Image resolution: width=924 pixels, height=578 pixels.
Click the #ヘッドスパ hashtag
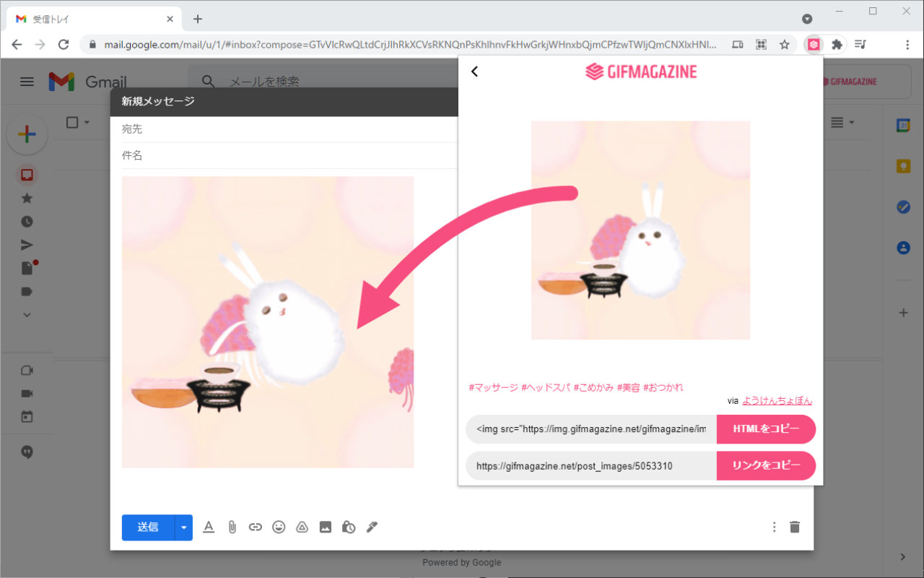pyautogui.click(x=546, y=387)
